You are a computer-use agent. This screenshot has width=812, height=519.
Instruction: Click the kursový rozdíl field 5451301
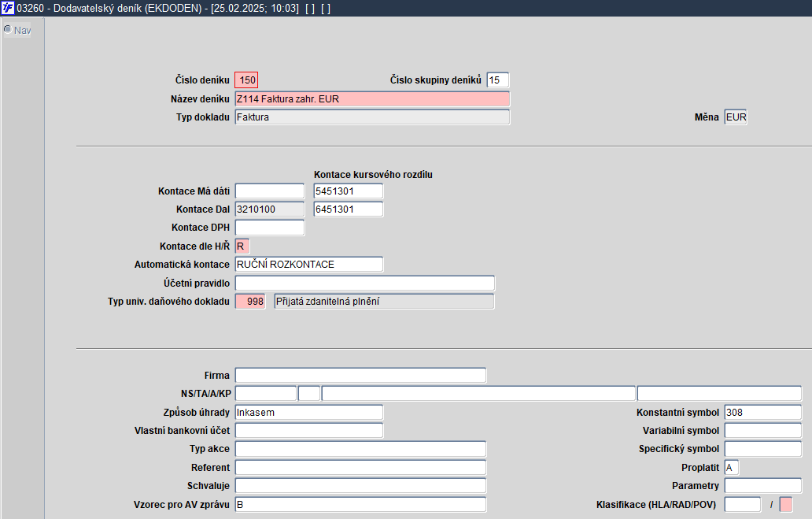[x=349, y=191]
